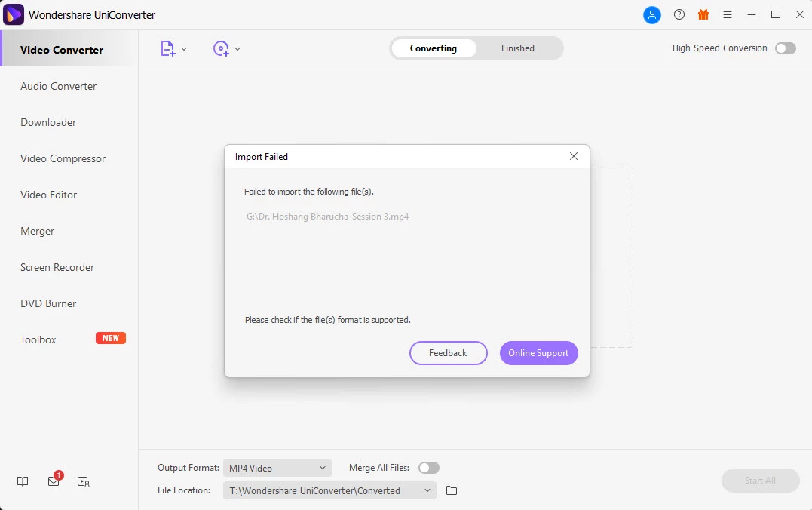Open the Output Format MP4 Video dropdown
Image resolution: width=812 pixels, height=510 pixels.
[x=277, y=468]
